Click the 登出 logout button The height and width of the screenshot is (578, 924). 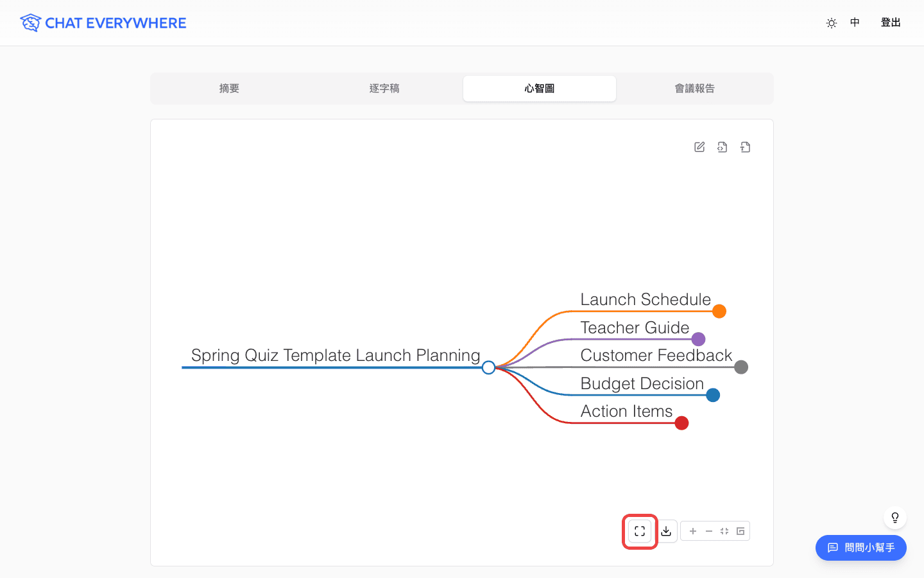coord(891,22)
